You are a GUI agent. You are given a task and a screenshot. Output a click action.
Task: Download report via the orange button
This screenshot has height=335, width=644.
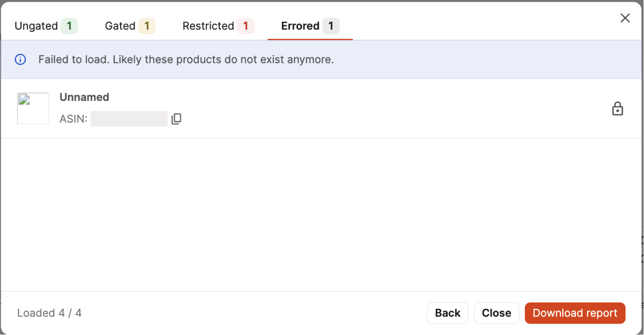(x=575, y=313)
